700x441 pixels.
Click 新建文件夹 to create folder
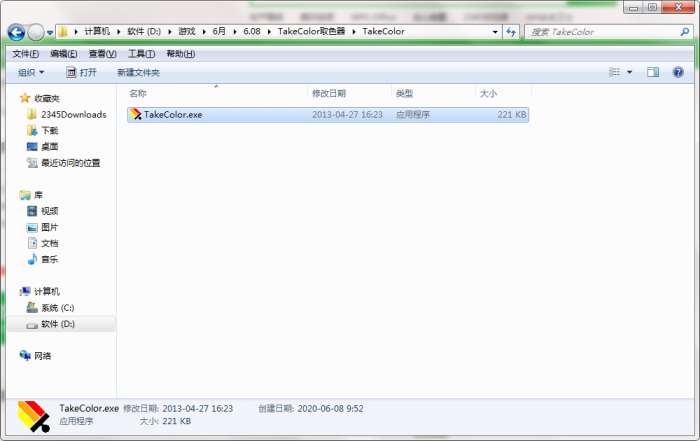(x=138, y=73)
